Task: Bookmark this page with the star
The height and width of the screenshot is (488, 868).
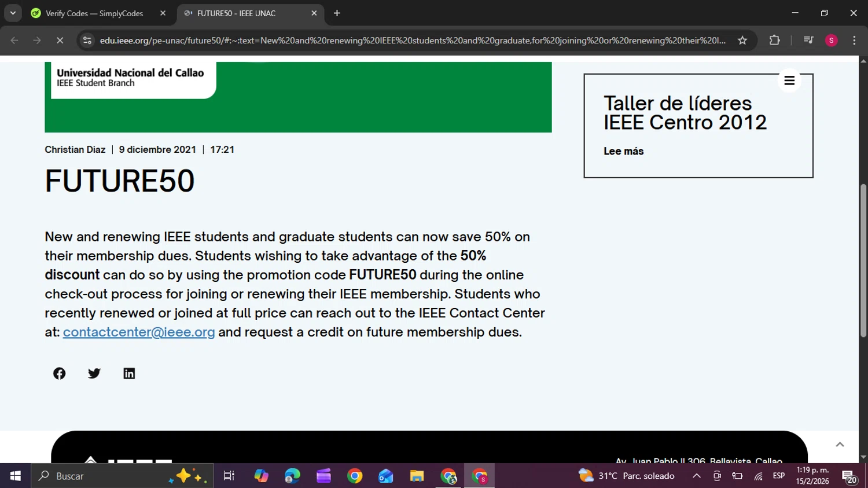Action: 742,41
